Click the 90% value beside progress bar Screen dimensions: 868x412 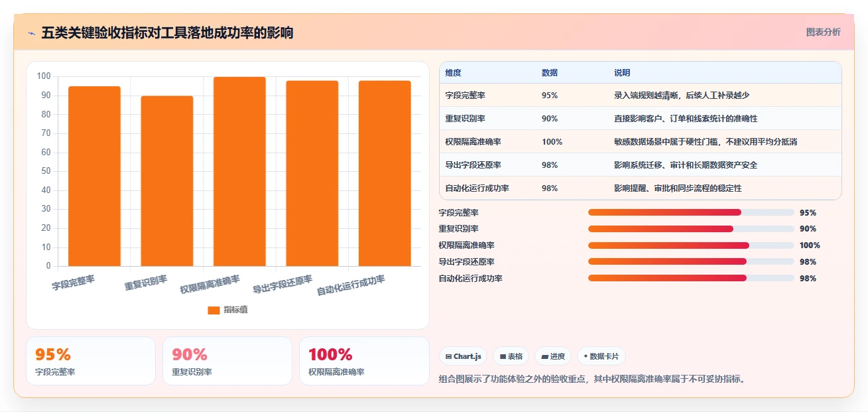click(x=808, y=229)
